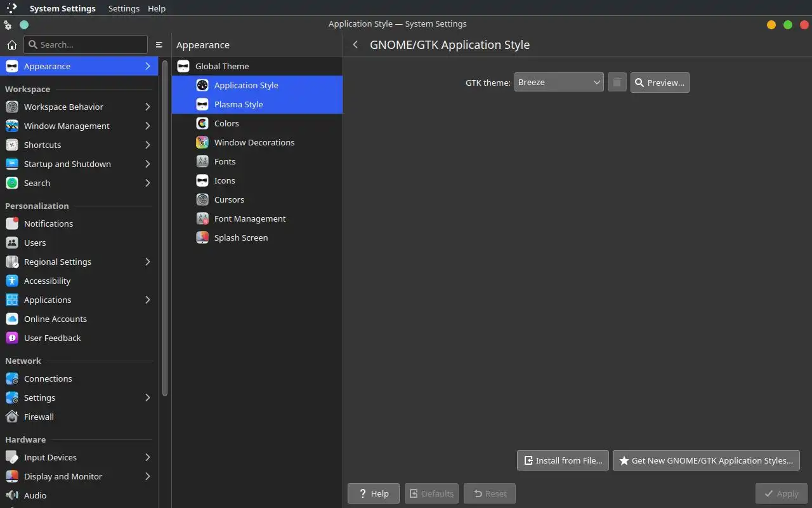Click the Fonts icon
The width and height of the screenshot is (812, 508).
(202, 161)
